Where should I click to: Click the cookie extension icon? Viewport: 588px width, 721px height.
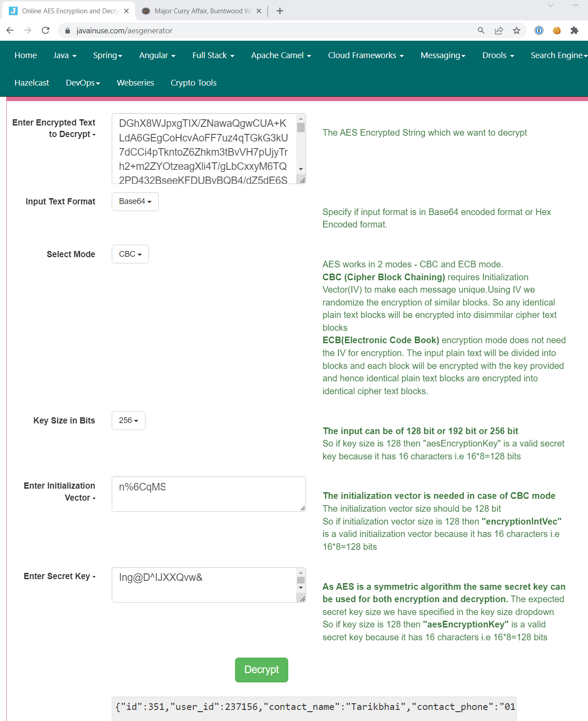pyautogui.click(x=557, y=30)
